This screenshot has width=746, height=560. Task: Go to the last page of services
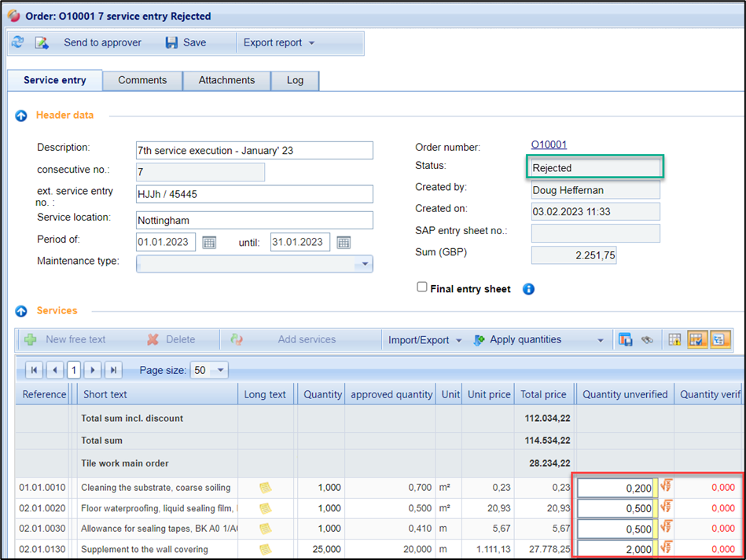[x=113, y=370]
